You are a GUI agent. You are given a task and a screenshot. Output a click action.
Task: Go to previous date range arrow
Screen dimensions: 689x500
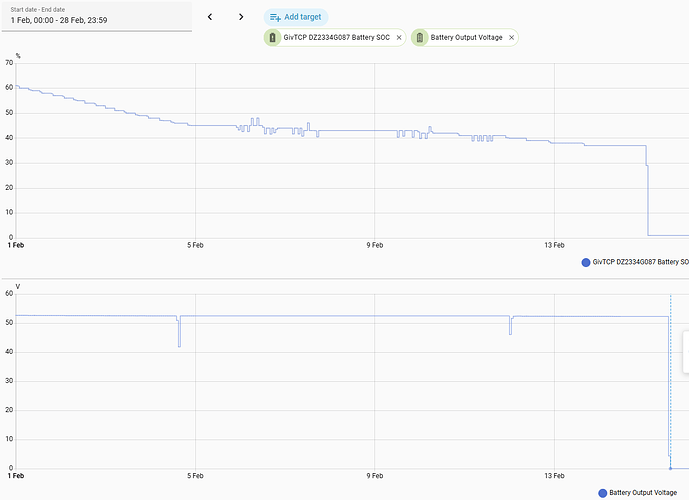tap(210, 17)
